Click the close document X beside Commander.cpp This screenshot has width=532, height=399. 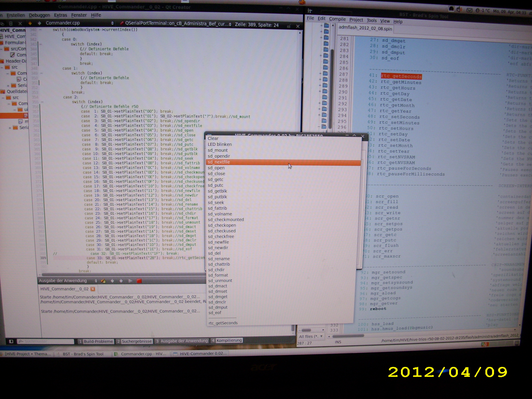pyautogui.click(x=298, y=26)
